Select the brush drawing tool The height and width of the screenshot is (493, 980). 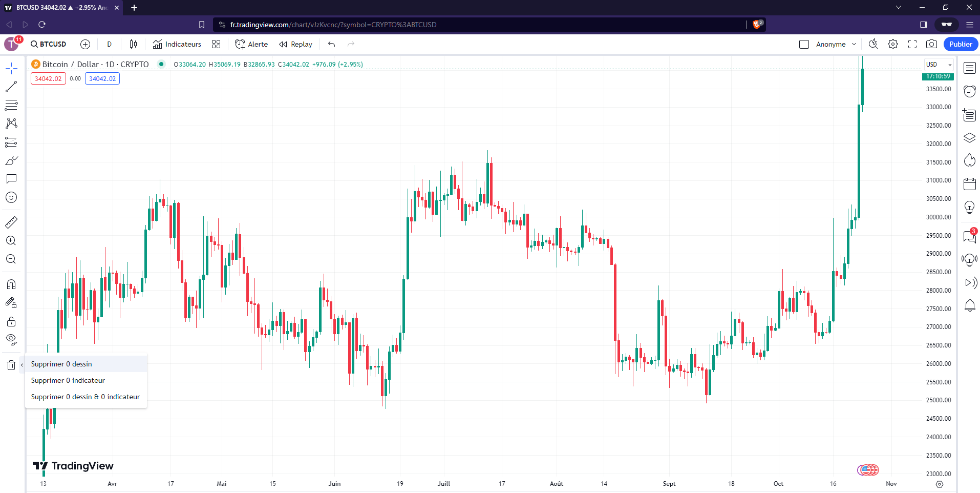(11, 160)
